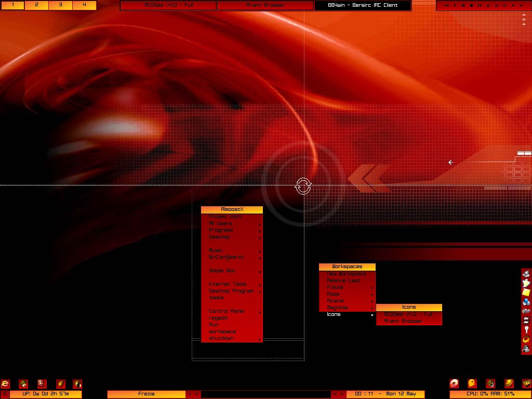Open the blue cubes tray icon
The image size is (532, 399).
tap(526, 302)
